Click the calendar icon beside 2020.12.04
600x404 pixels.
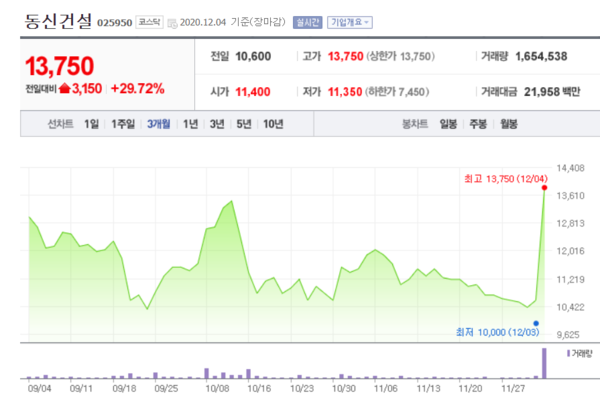pyautogui.click(x=173, y=23)
